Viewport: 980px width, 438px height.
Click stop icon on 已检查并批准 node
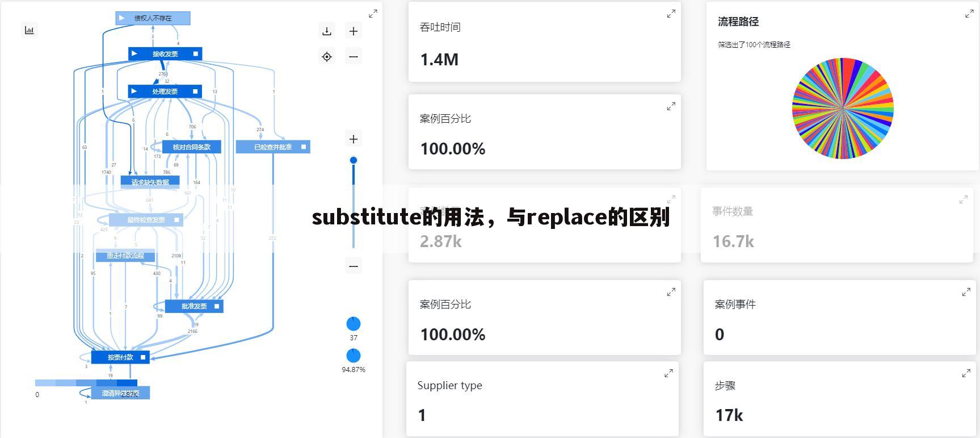[x=304, y=147]
